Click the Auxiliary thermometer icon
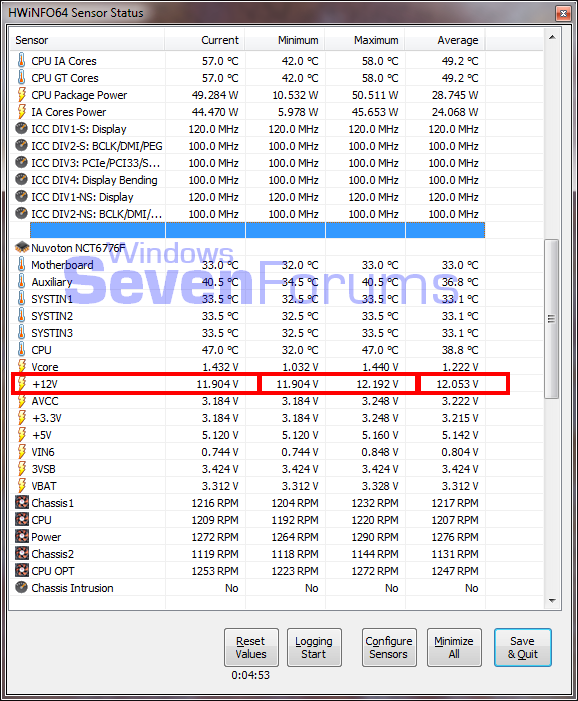This screenshot has height=701, width=578. 21,281
